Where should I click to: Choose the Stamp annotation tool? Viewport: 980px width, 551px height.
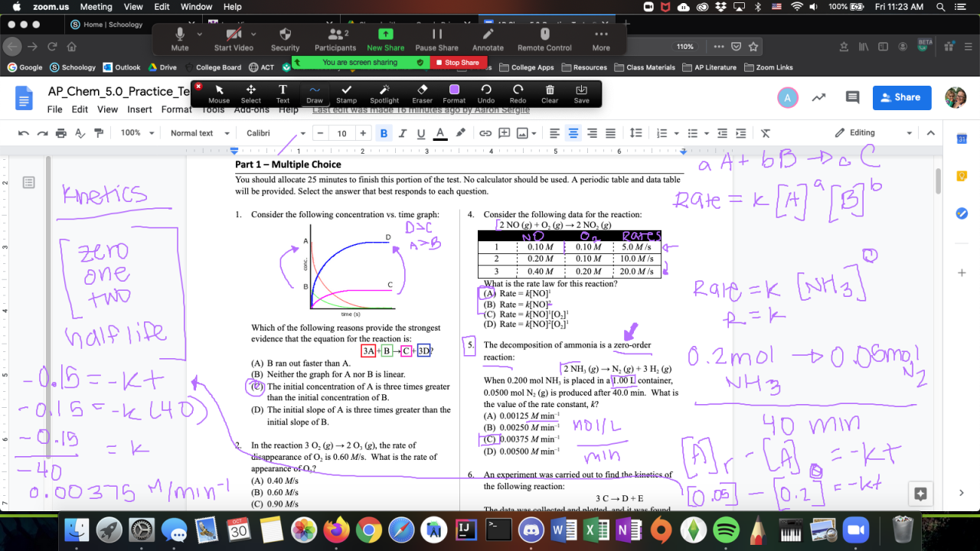[347, 94]
